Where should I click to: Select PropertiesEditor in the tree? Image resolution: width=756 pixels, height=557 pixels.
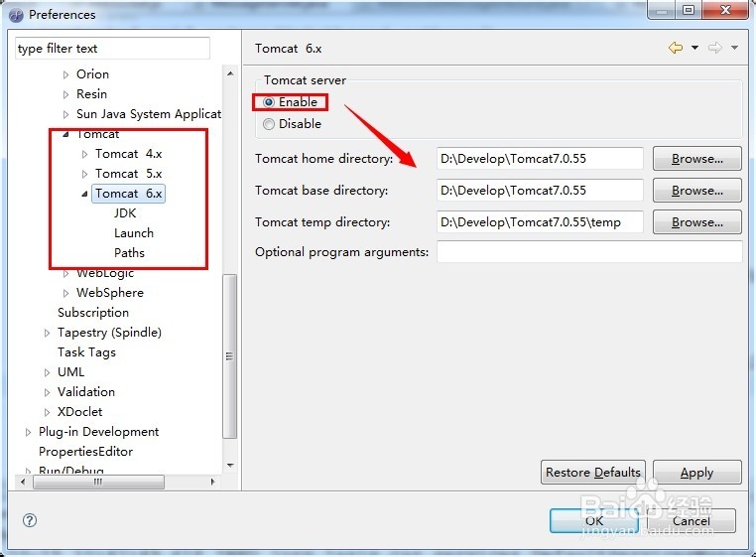coord(86,452)
